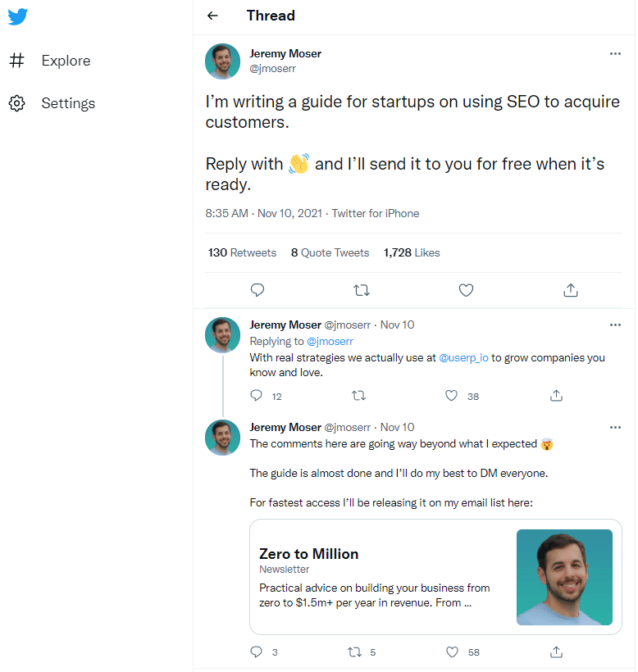Image resolution: width=638 pixels, height=672 pixels.
Task: Share the main SEO guide tweet
Action: [x=571, y=290]
